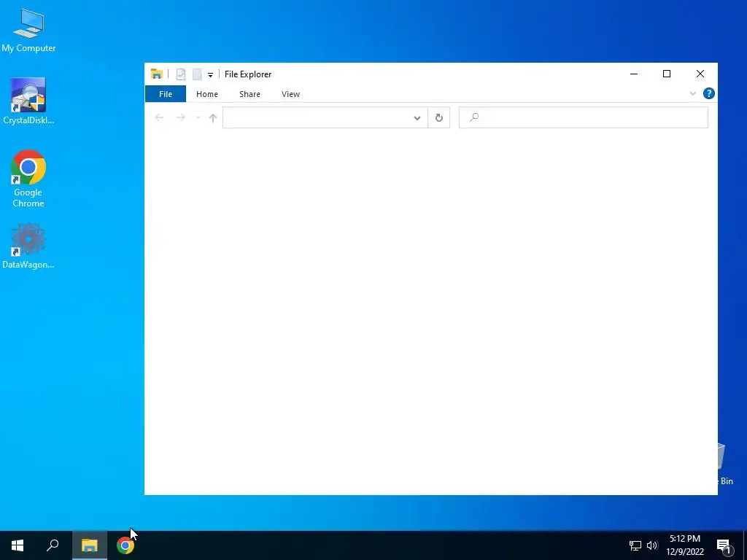Switch to the Home ribbon tab
This screenshot has width=747, height=560.
tap(206, 94)
